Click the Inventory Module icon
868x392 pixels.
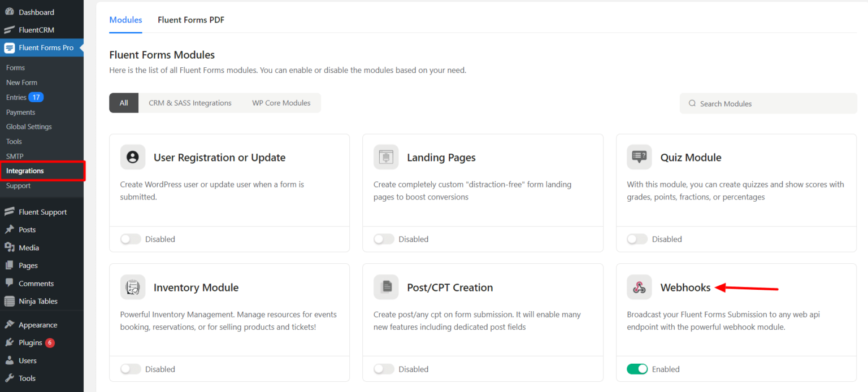[x=133, y=287]
